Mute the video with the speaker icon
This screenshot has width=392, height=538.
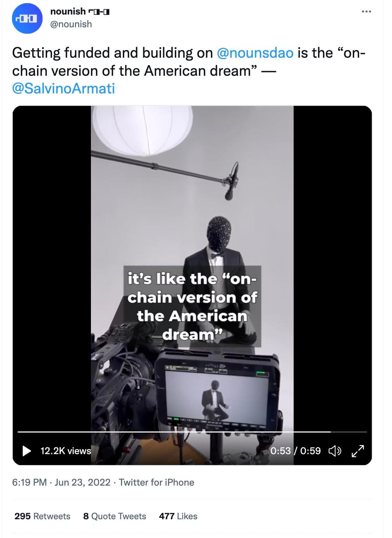335,451
